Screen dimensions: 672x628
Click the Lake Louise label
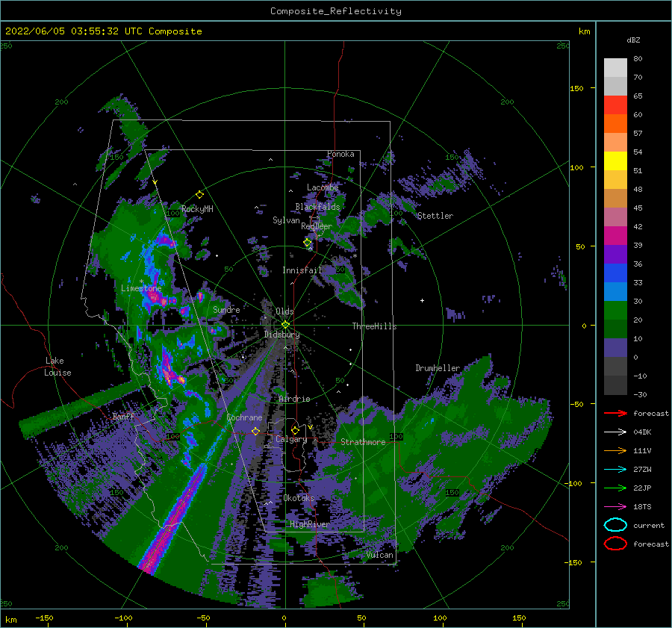[x=57, y=367]
